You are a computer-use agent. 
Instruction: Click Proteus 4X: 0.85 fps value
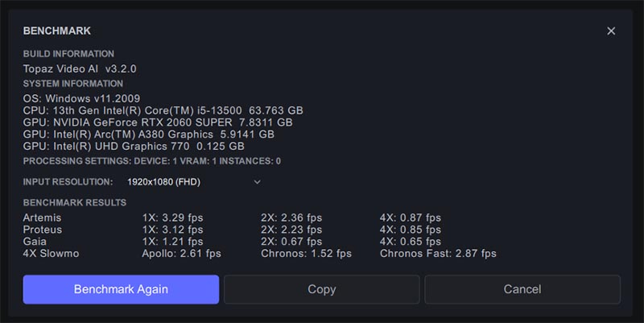[411, 230]
